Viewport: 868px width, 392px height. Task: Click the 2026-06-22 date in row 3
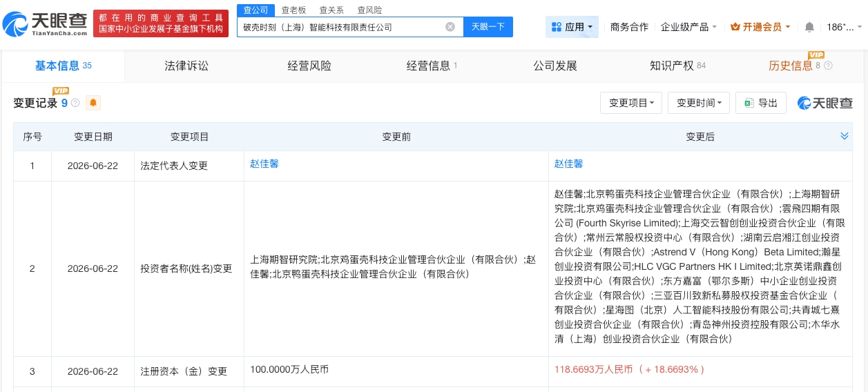[93, 371]
